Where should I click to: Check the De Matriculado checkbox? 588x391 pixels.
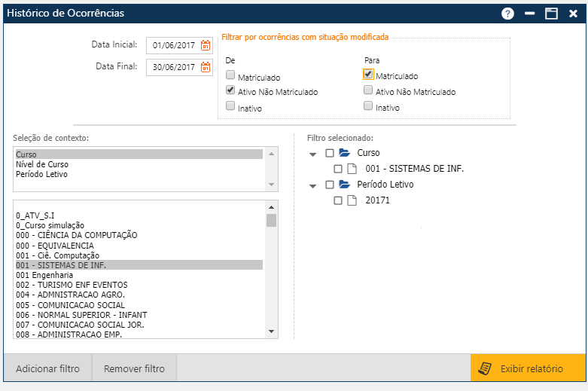231,75
